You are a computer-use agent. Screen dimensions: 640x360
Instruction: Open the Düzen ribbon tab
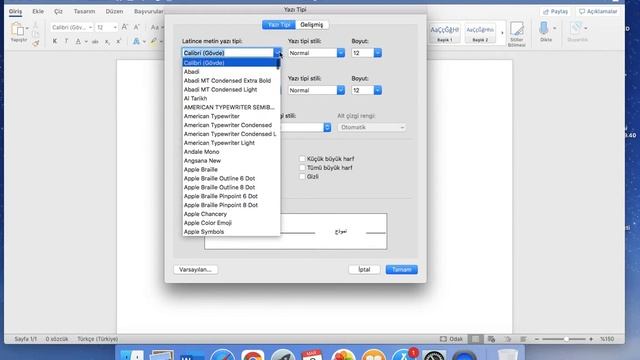coord(114,11)
